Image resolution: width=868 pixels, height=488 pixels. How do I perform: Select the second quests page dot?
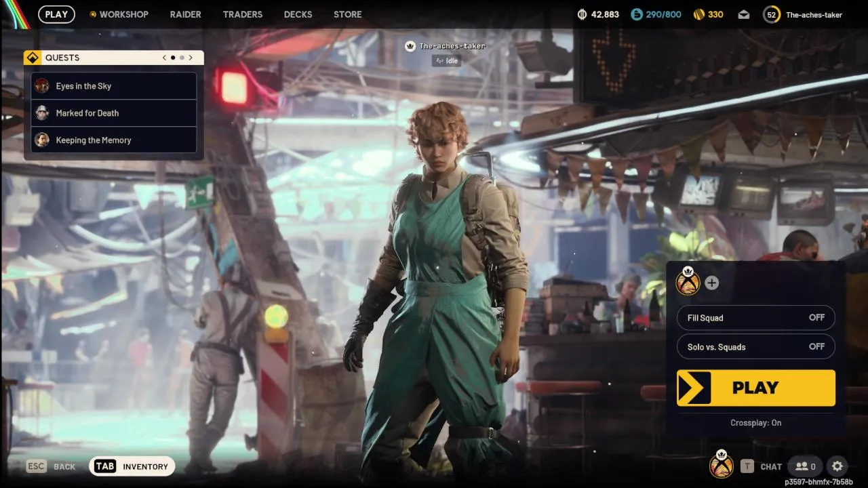tap(182, 58)
